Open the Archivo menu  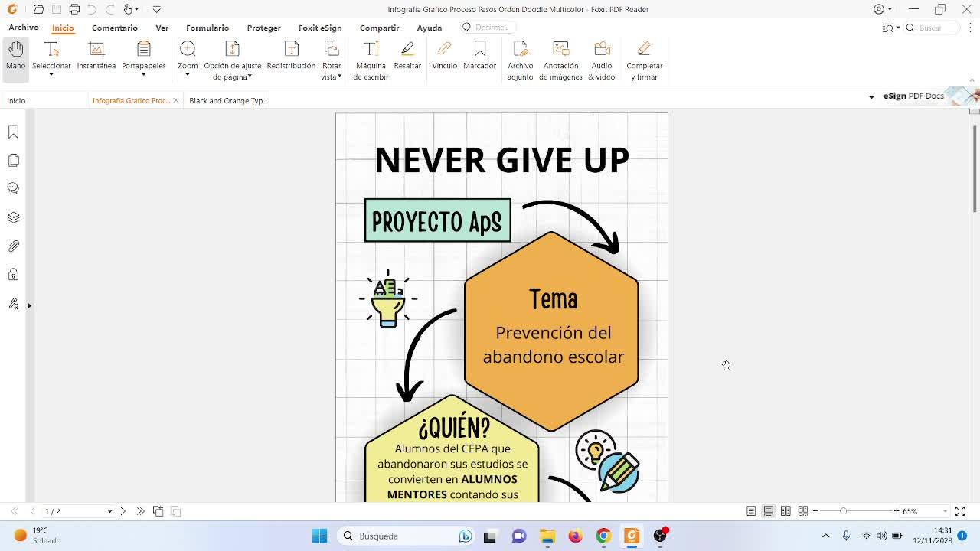tap(24, 28)
